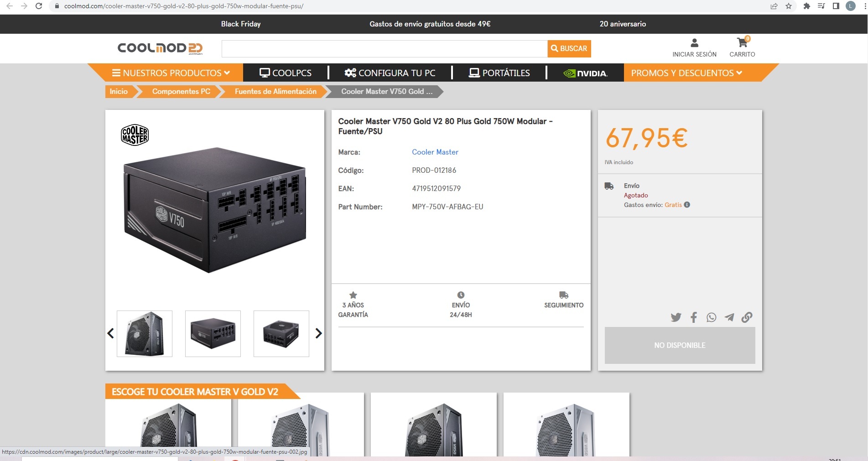The width and height of the screenshot is (868, 461).
Task: Go to Componentes PC breadcrumb
Action: [x=181, y=91]
